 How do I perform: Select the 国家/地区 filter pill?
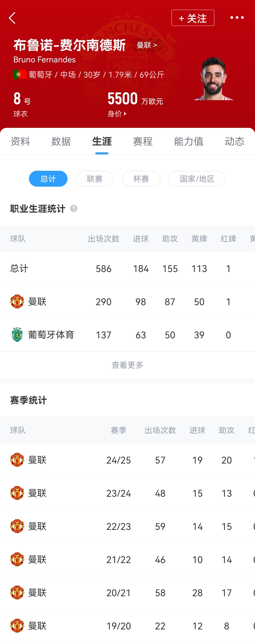(197, 179)
